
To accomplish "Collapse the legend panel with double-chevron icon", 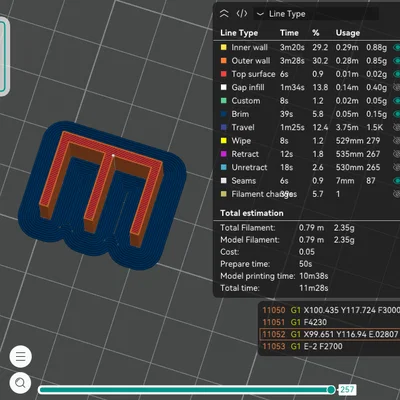I will pos(224,14).
